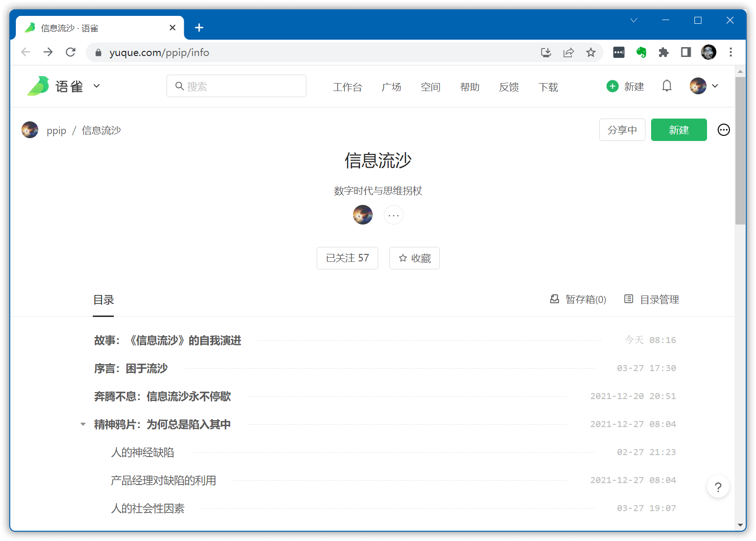The image size is (756, 541).
Task: Click the 分享中 button
Action: (622, 130)
